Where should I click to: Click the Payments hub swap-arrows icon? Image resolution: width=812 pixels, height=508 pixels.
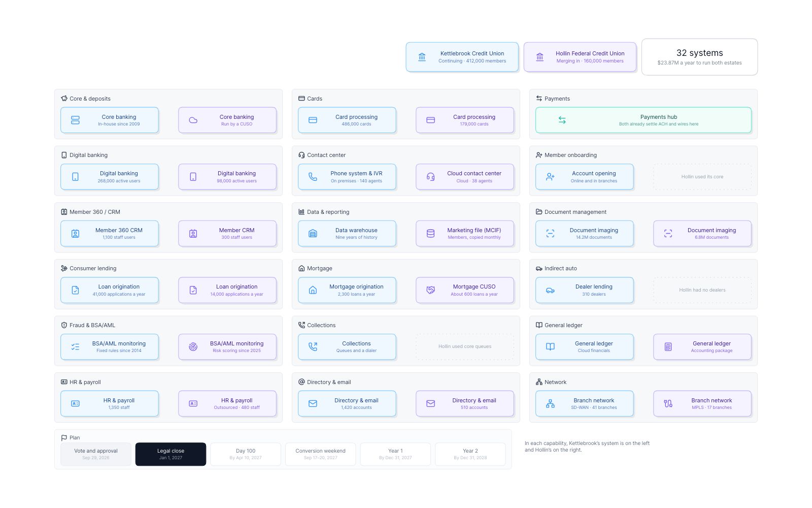(x=562, y=120)
